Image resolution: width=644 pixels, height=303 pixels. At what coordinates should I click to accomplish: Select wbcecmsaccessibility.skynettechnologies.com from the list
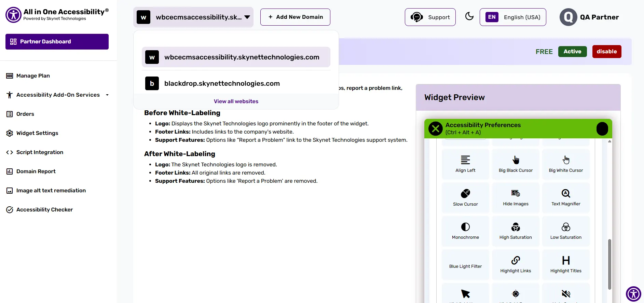[x=236, y=57]
